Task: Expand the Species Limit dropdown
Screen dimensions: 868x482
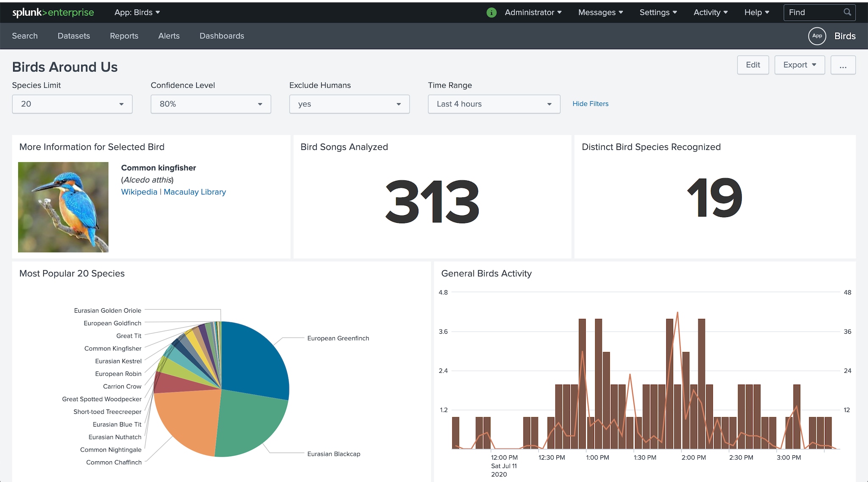Action: pyautogui.click(x=71, y=104)
